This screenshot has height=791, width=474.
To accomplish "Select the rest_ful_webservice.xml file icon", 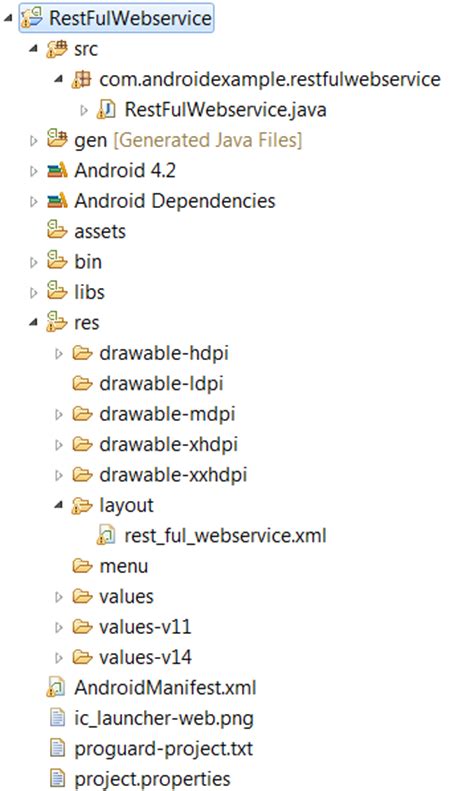I will pos(106,535).
